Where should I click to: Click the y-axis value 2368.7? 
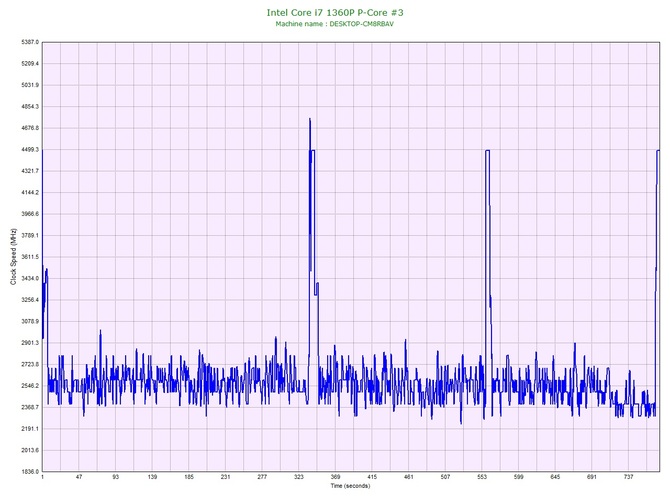pyautogui.click(x=30, y=408)
